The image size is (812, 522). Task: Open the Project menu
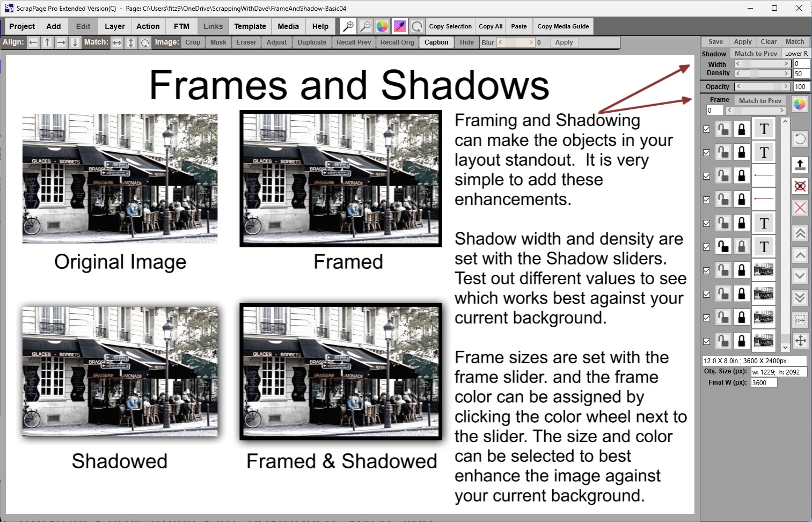[x=22, y=26]
